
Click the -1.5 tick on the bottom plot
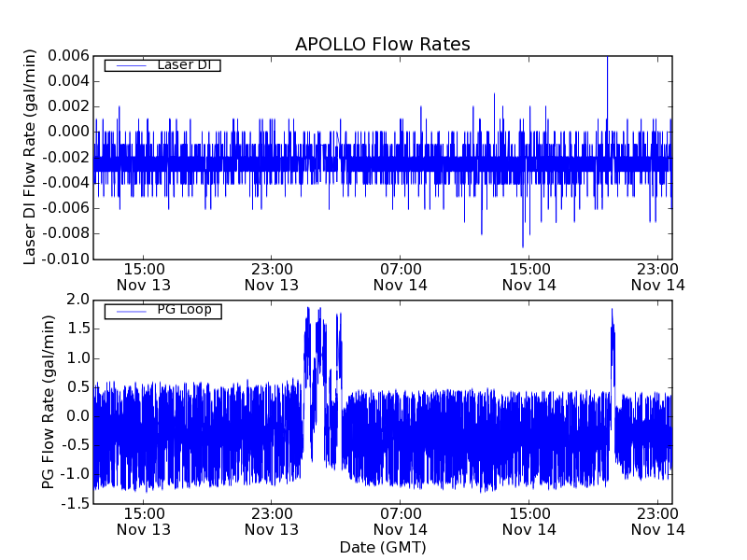click(76, 504)
